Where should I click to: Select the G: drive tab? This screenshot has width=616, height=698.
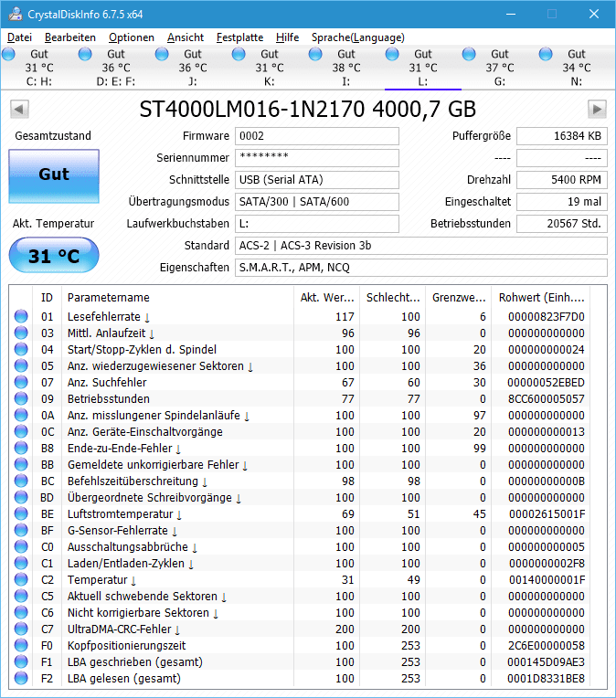pyautogui.click(x=499, y=68)
